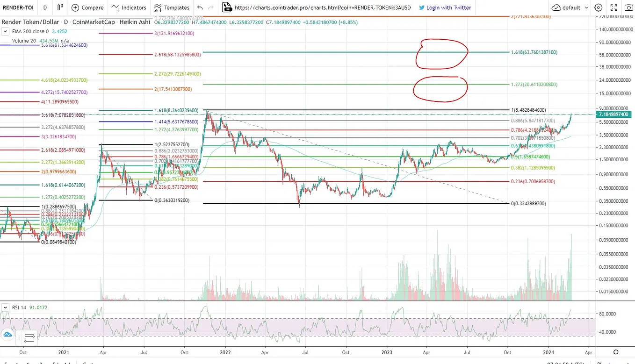Image resolution: width=635 pixels, height=364 pixels.
Task: Select the 1.414(5.6317678600) Fibonacci label
Action: tap(176, 121)
